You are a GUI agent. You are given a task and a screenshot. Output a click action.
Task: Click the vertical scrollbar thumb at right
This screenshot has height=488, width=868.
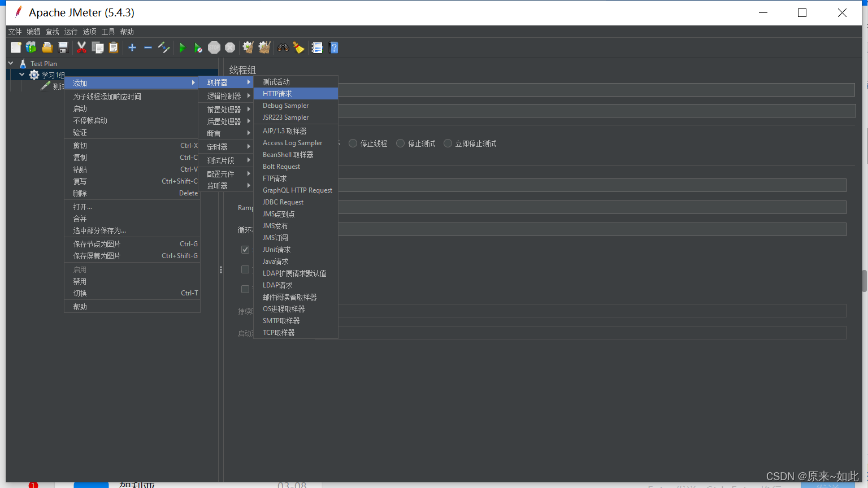864,281
